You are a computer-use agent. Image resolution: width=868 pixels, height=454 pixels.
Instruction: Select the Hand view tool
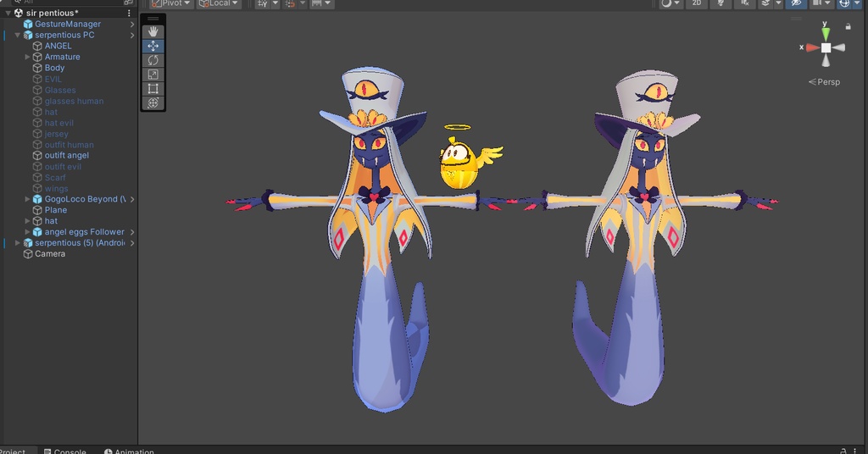click(x=153, y=32)
